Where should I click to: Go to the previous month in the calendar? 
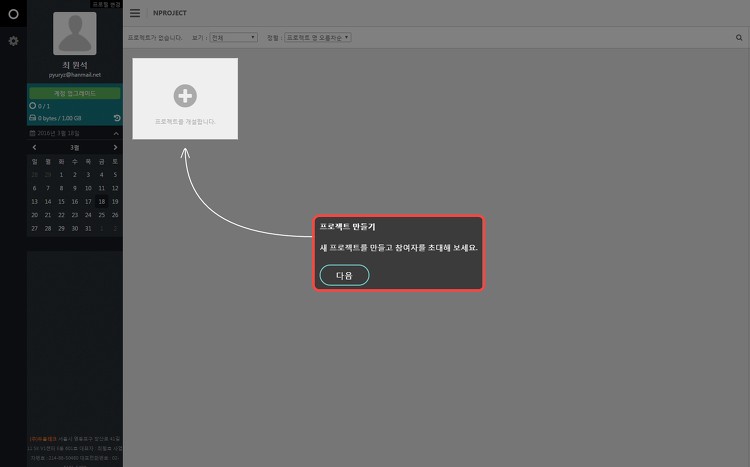pos(34,147)
